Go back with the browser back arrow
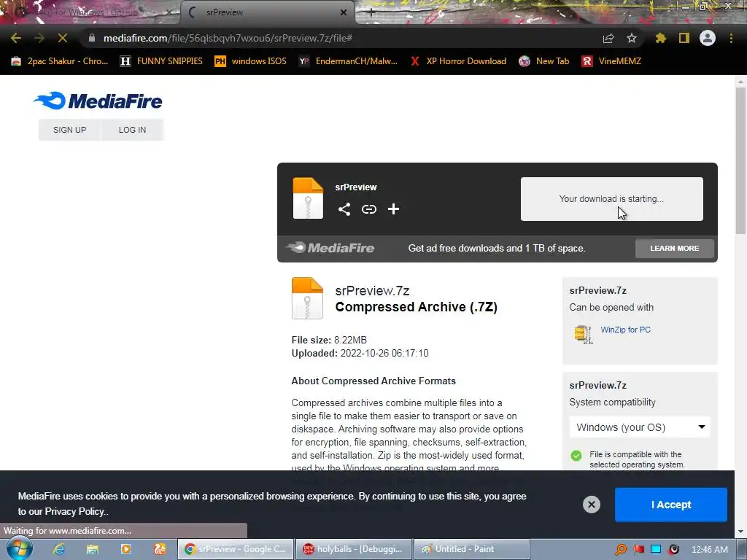Viewport: 747px width, 560px height. [16, 38]
